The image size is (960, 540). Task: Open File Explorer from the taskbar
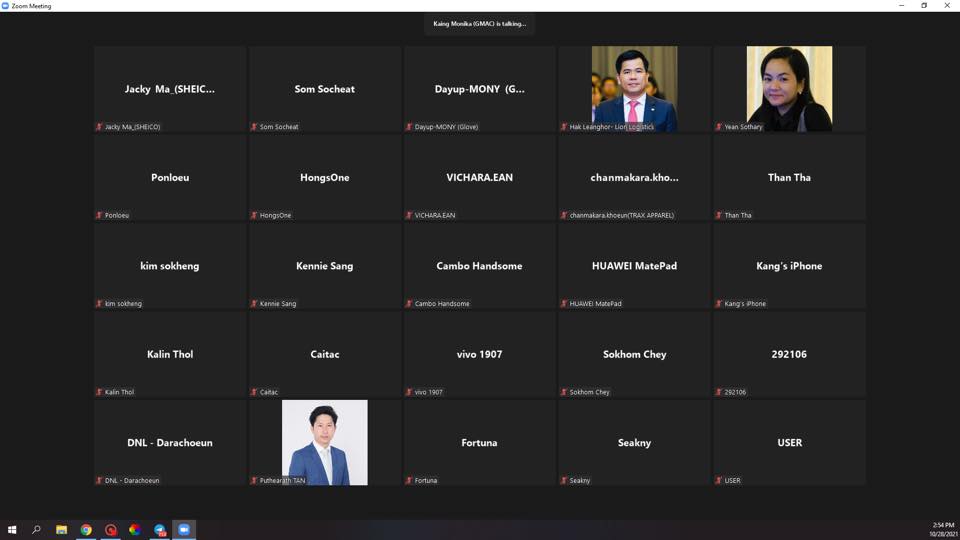(61, 529)
